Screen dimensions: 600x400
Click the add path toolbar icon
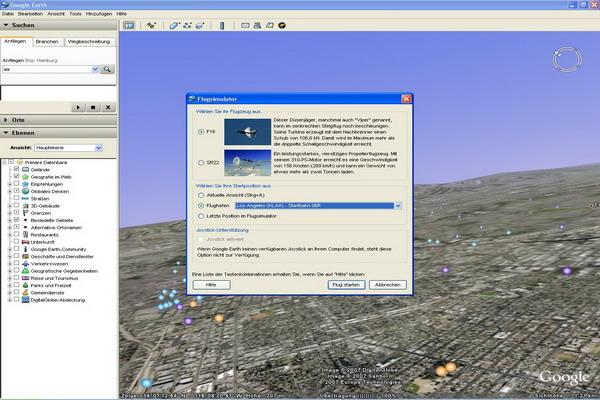(187, 26)
